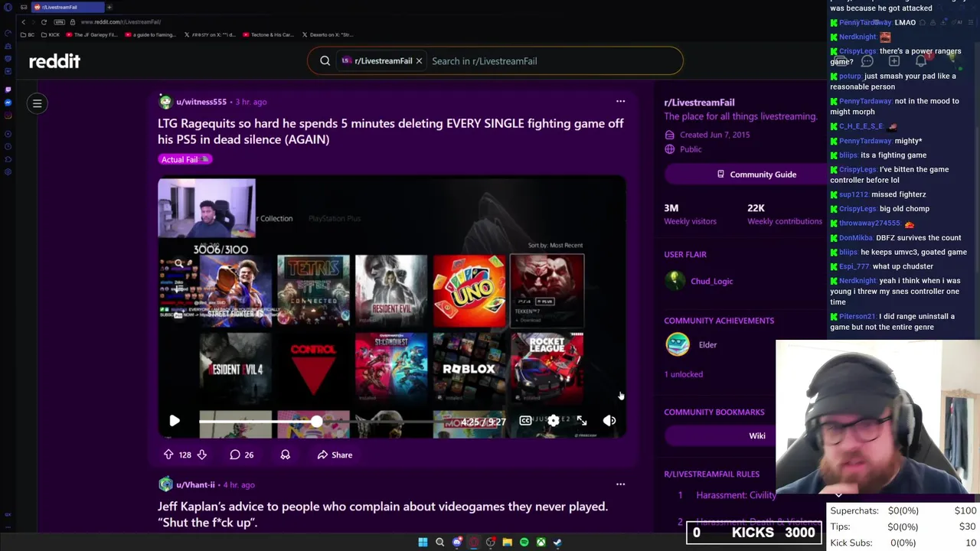Image resolution: width=980 pixels, height=551 pixels.
Task: Click the Rocket League thumbnail in video
Action: pos(547,367)
